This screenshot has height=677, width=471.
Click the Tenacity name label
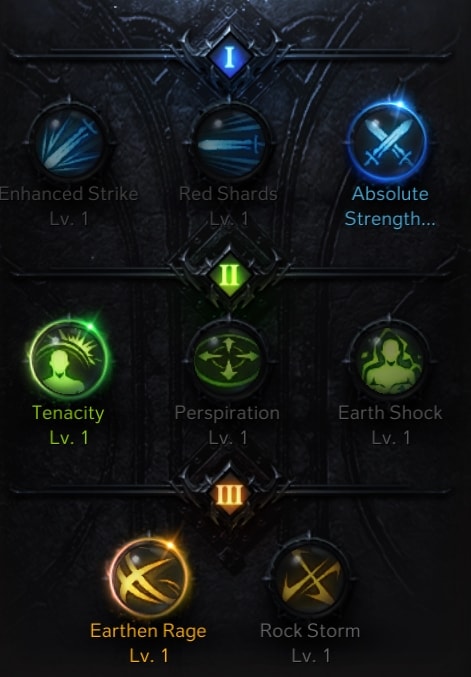coord(68,413)
